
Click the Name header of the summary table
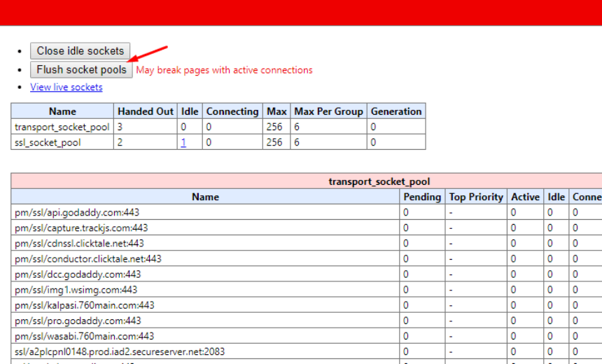click(x=62, y=111)
